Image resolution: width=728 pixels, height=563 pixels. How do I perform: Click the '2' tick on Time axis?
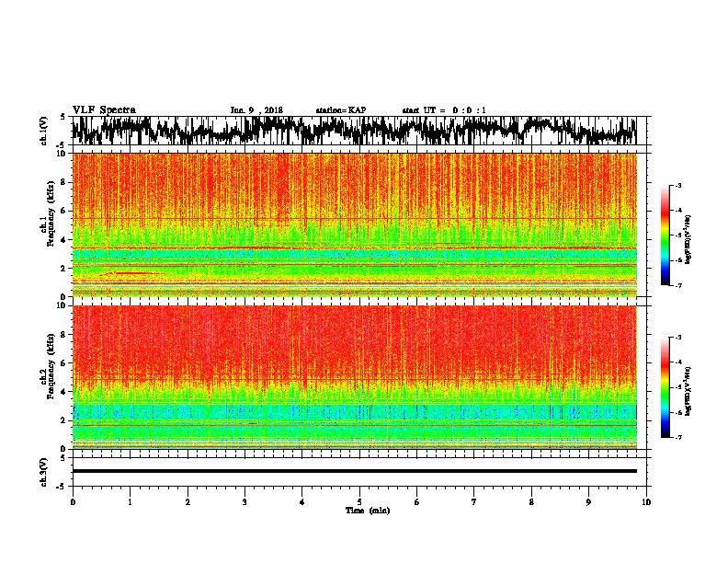(x=188, y=502)
